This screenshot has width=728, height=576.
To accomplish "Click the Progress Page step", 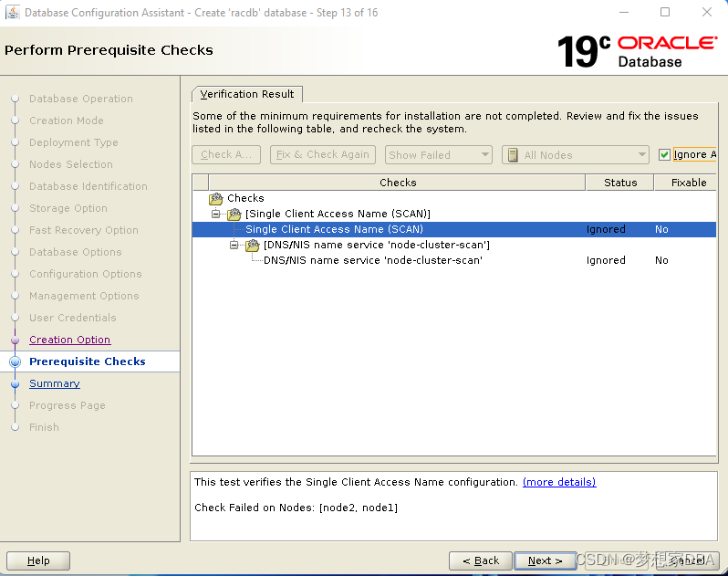I will tap(68, 405).
